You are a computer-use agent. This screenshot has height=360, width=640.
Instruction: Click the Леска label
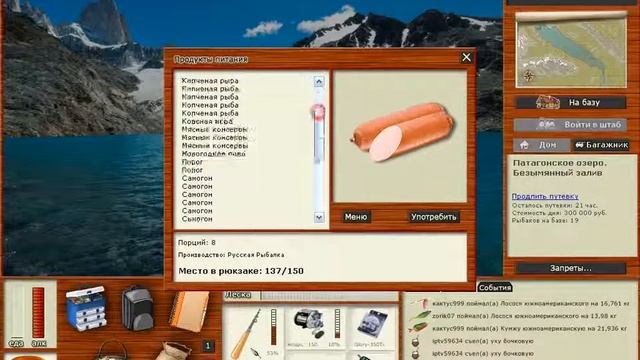coord(238,295)
